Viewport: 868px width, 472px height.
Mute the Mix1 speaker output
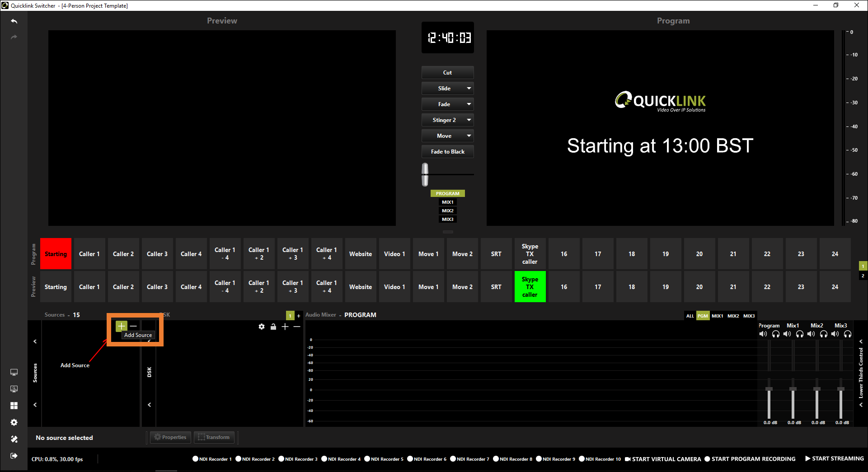click(x=787, y=334)
